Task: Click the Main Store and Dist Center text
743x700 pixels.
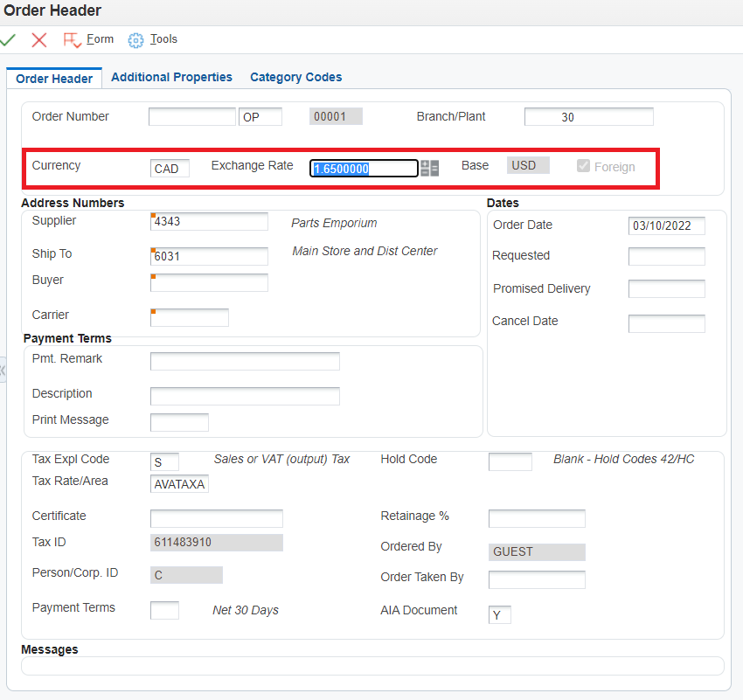Action: point(365,251)
